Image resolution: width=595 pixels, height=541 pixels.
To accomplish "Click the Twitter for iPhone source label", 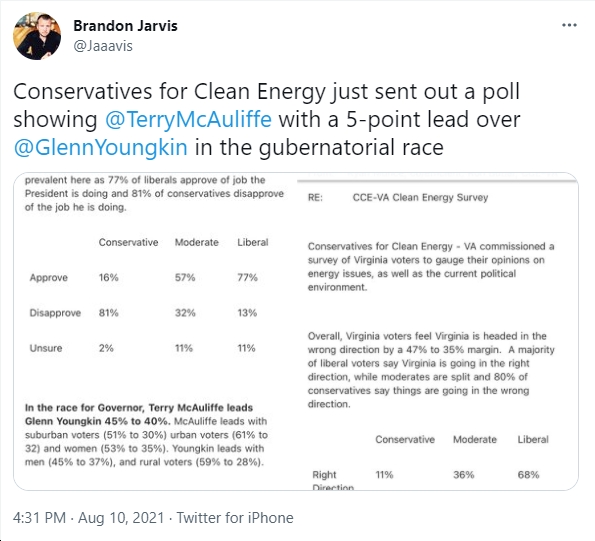I will (x=235, y=518).
